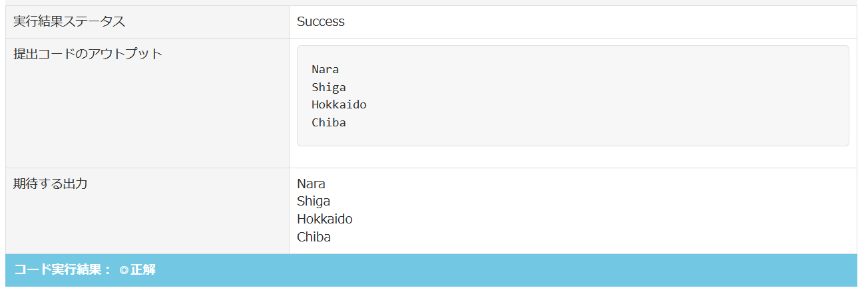This screenshot has height=296, width=868.
Task: Click Shiga in the expected output
Action: [314, 201]
